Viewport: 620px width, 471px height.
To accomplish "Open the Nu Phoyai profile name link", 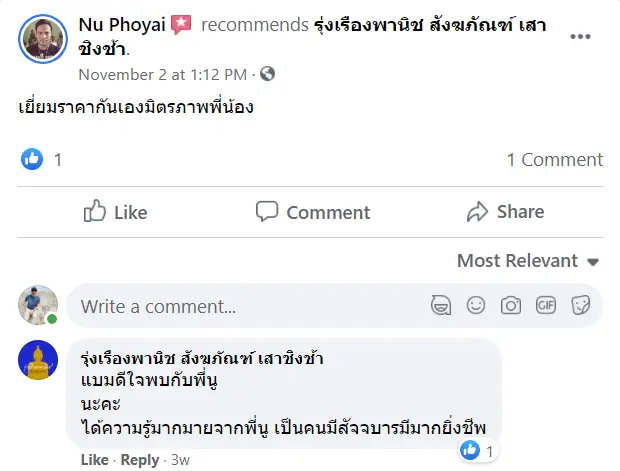I will [x=121, y=24].
